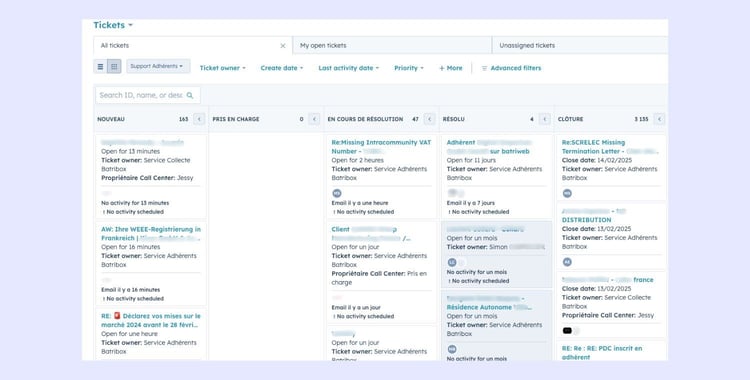Click owner avatar on DISTRIBUTION card

567,262
